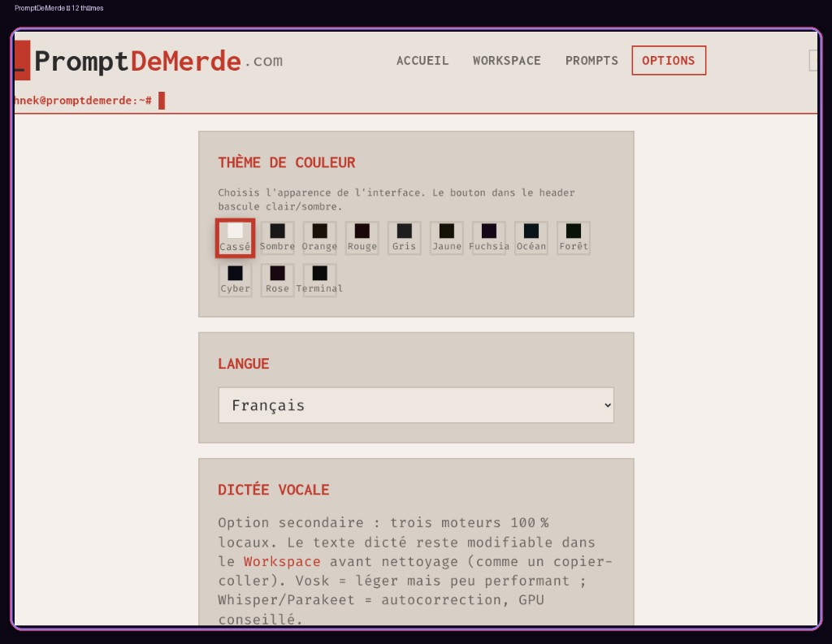832x644 pixels.
Task: Choose the Fuchsia theme swatch
Action: click(x=488, y=238)
